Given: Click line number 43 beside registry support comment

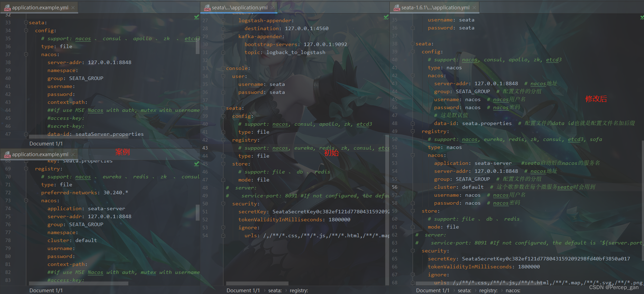Looking at the screenshot, I should point(205,148).
